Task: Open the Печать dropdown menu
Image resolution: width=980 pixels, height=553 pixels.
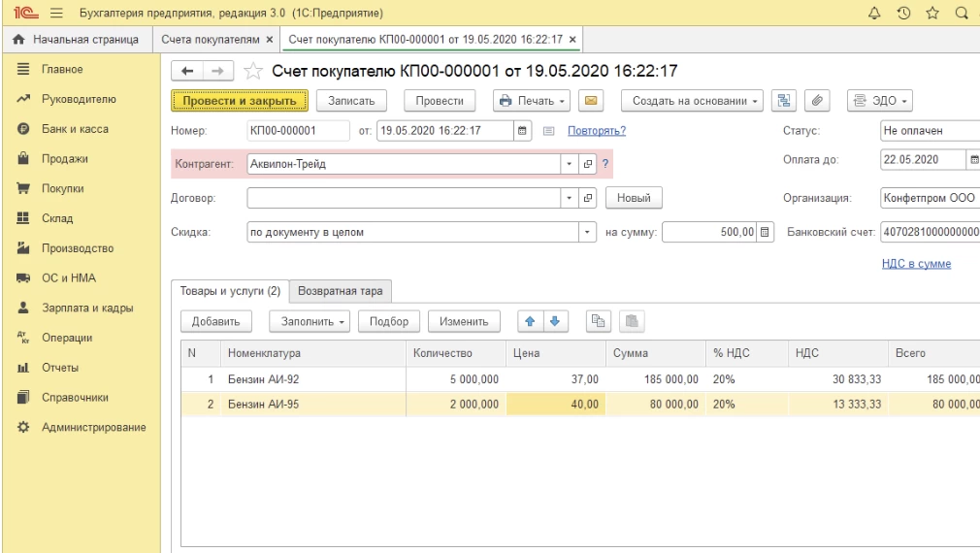Action: [x=532, y=101]
